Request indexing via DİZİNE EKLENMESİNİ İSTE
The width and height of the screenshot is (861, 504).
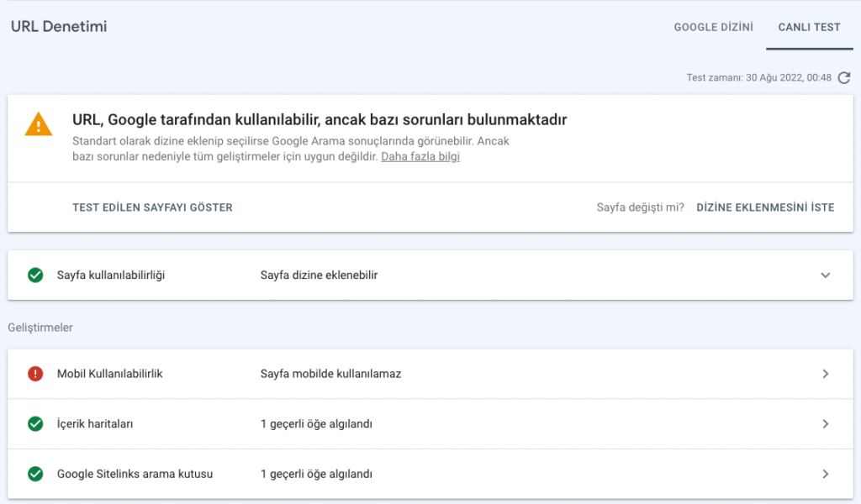coord(764,207)
